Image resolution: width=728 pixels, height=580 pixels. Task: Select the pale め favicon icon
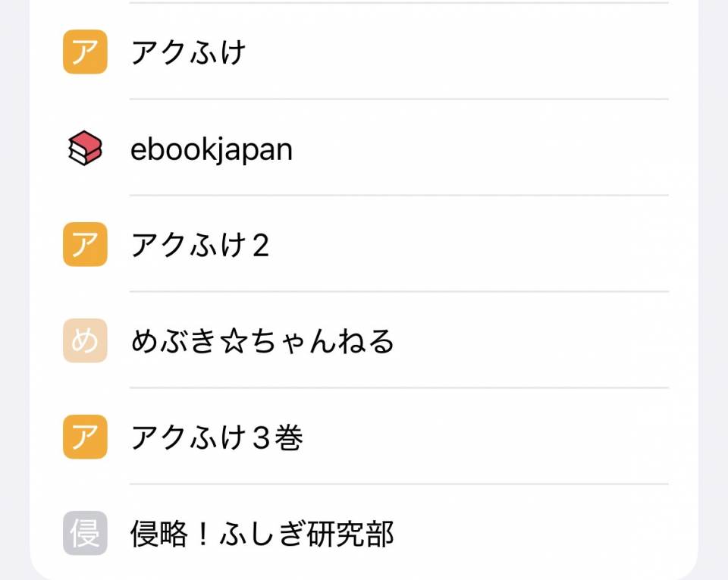85,341
